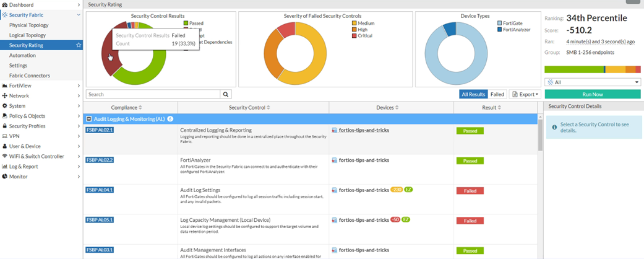
Task: Click the Log & Report chart icon
Action: (x=5, y=167)
